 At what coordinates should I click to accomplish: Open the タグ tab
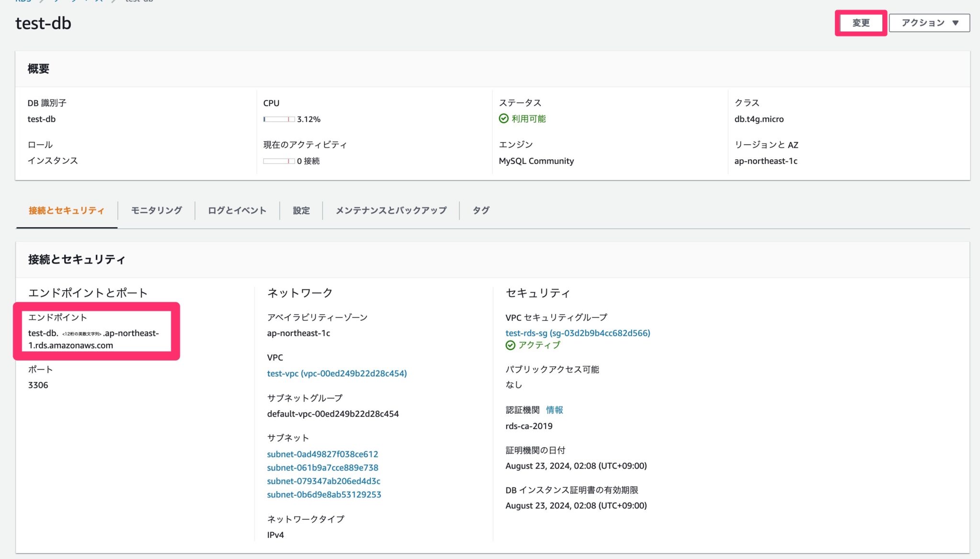[x=480, y=210]
